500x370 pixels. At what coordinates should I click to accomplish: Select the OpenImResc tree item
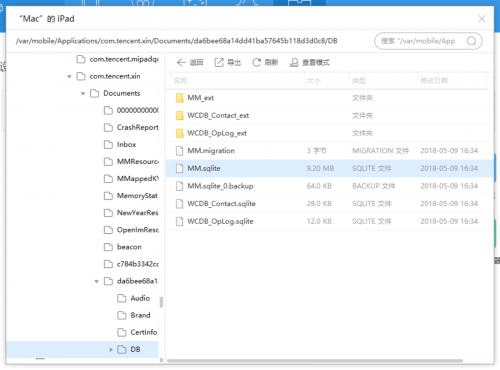[138, 230]
